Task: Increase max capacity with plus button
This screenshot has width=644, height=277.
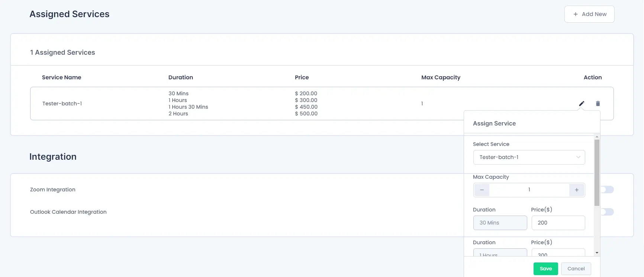Action: click(x=577, y=190)
